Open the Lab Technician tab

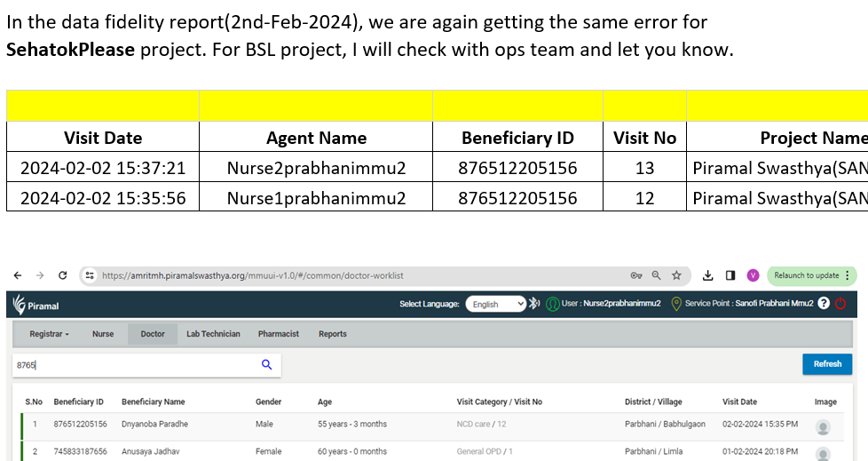(x=213, y=334)
